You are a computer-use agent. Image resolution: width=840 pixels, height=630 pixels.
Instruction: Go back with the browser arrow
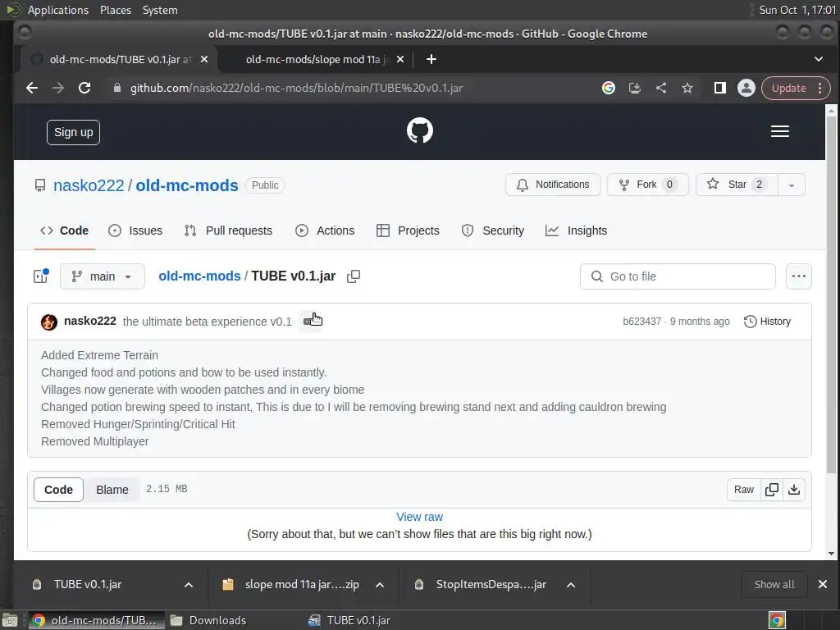click(32, 88)
